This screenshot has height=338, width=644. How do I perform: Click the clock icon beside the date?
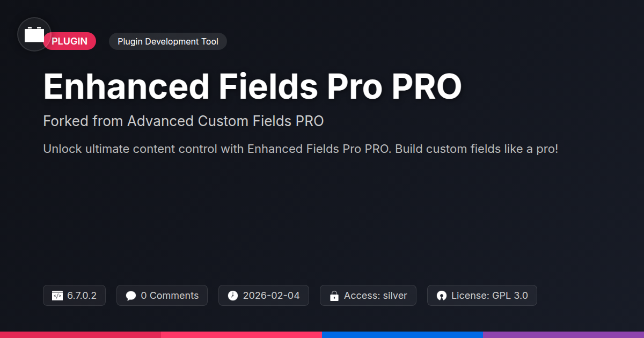pyautogui.click(x=233, y=296)
